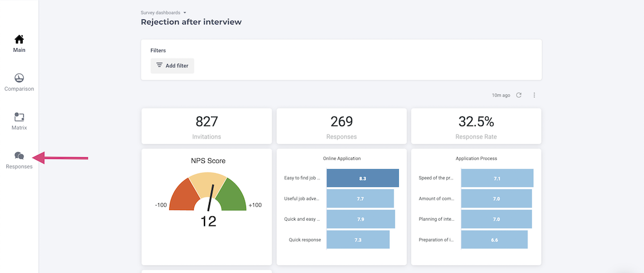644x273 pixels.
Task: Click the refresh dashboard icon
Action: coord(518,95)
